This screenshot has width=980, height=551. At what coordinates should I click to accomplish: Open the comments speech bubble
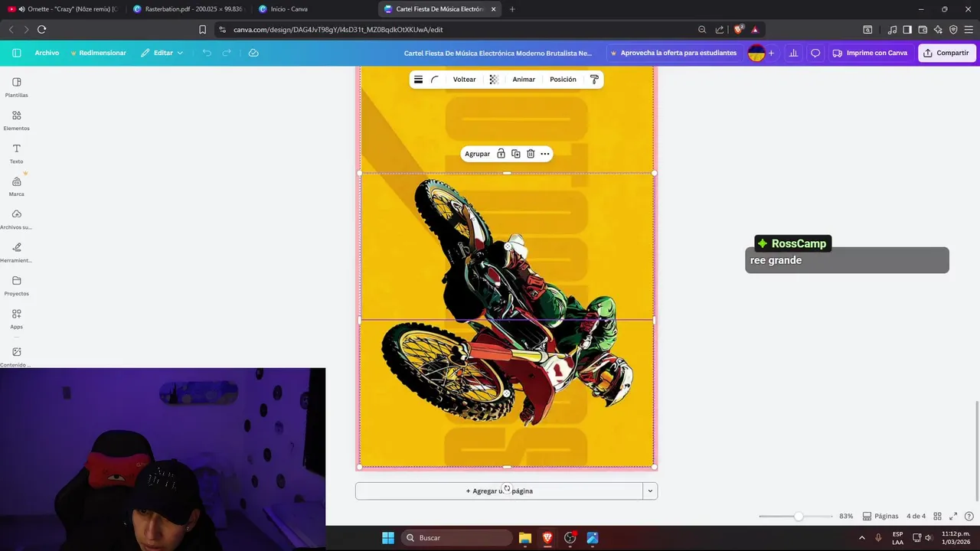pos(815,53)
